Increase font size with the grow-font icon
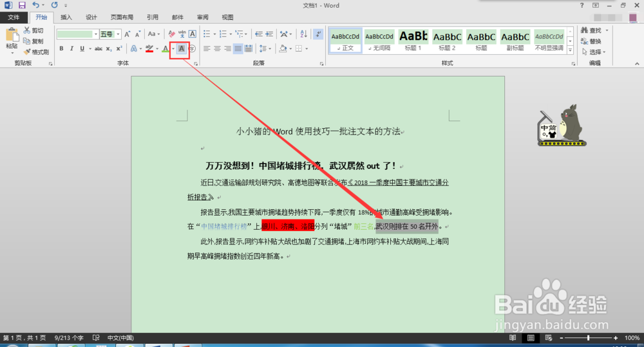Viewport: 644px width, 347px height. point(128,34)
